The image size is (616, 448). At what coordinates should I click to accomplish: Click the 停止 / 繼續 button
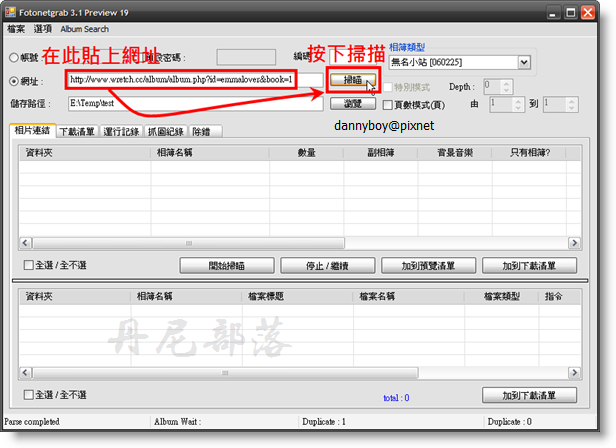(327, 266)
